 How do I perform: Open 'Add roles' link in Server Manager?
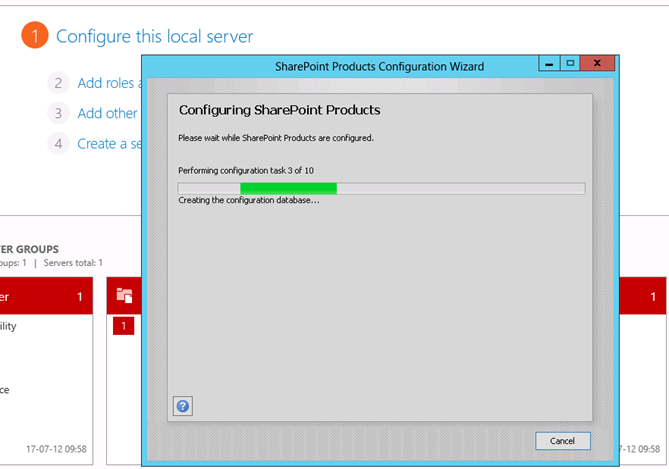click(109, 83)
